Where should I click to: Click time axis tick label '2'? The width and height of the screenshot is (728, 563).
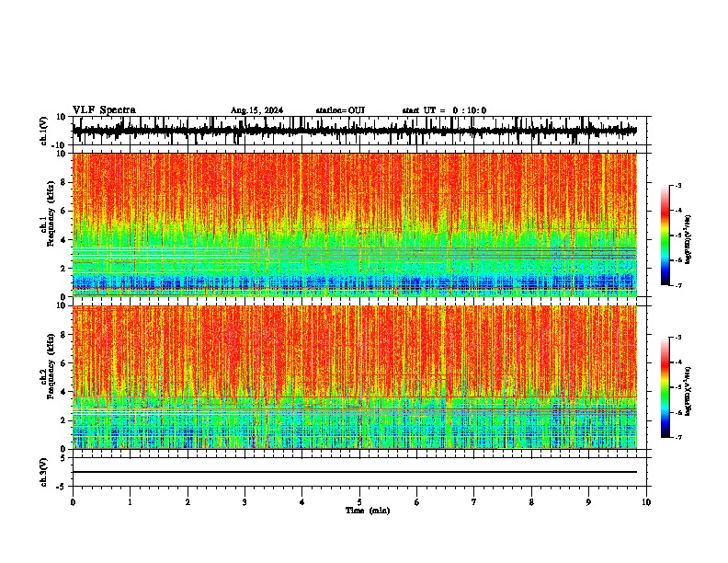[x=188, y=502]
